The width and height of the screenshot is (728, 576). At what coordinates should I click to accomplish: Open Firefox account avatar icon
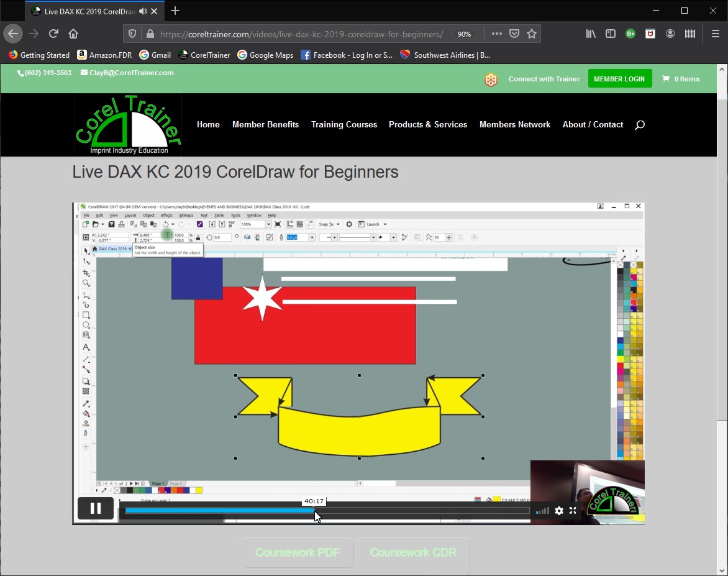[x=670, y=34]
